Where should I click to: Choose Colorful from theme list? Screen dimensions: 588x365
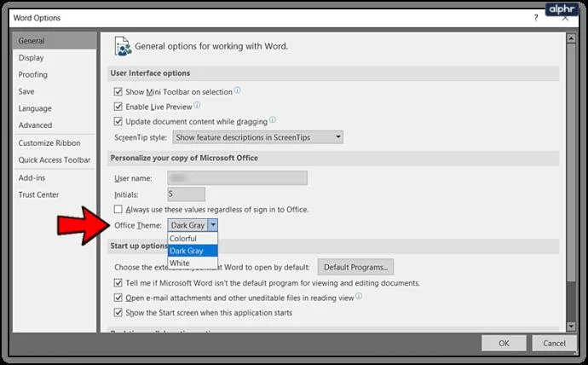pos(193,239)
